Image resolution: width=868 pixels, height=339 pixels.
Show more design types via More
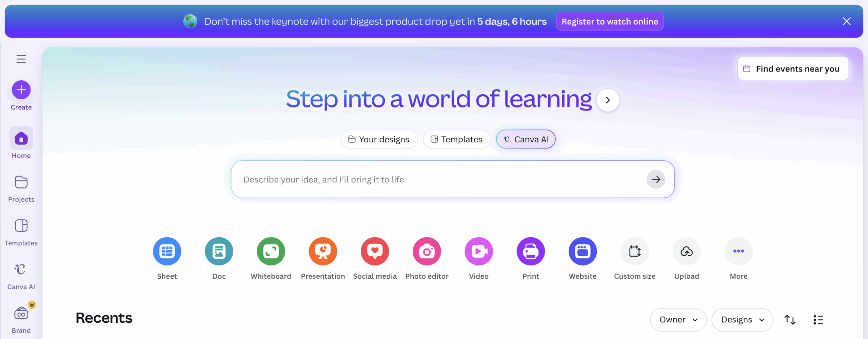738,251
